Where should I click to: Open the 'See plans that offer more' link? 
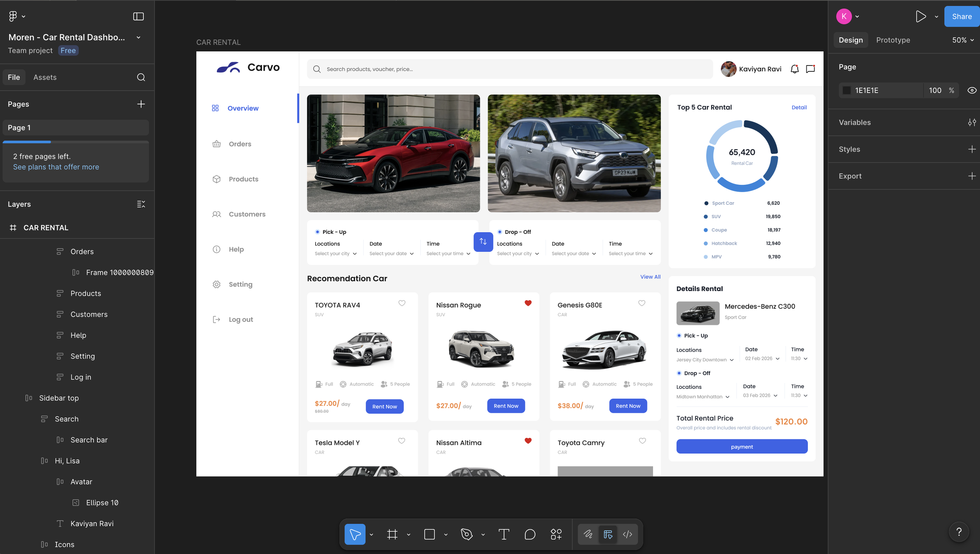56,167
